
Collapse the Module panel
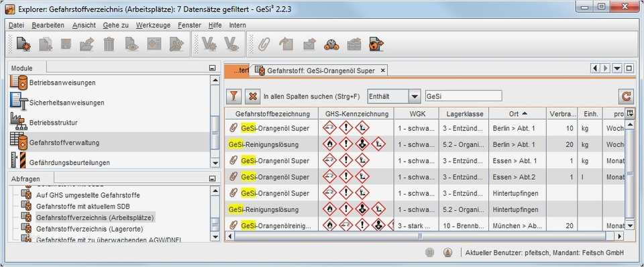213,68
